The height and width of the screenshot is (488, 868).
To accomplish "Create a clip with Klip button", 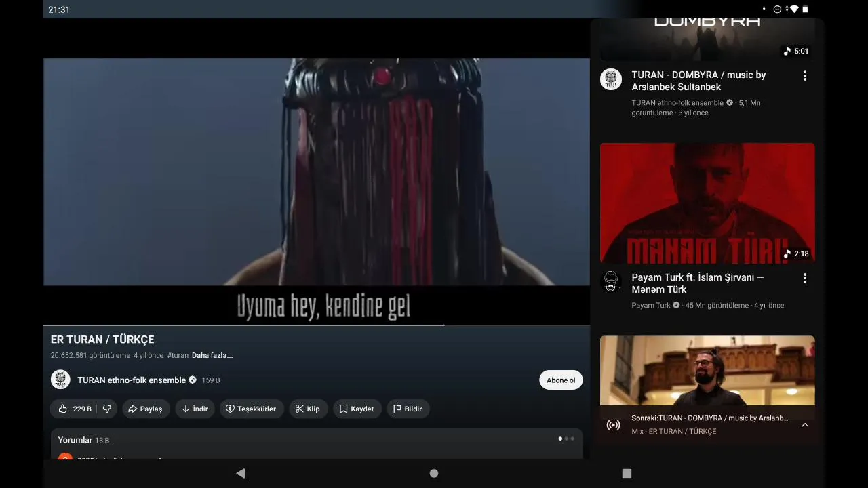I will [x=308, y=409].
